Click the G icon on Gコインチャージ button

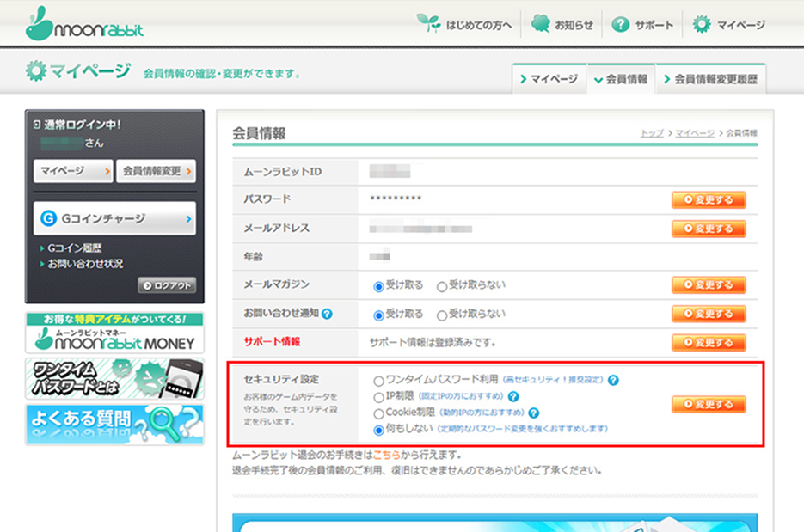47,217
